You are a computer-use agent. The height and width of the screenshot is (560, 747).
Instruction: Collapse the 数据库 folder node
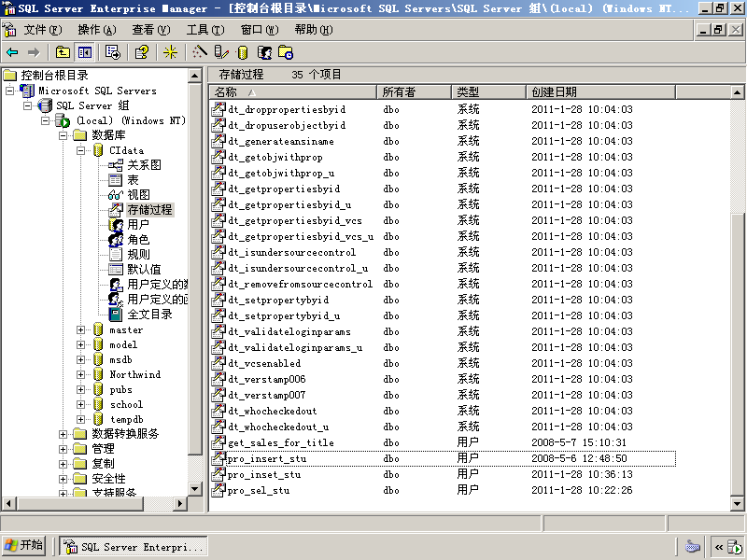pos(63,135)
